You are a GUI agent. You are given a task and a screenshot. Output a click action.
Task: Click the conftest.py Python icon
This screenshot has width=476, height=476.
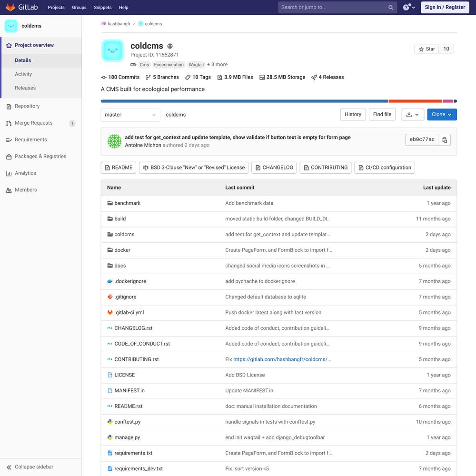[110, 422]
